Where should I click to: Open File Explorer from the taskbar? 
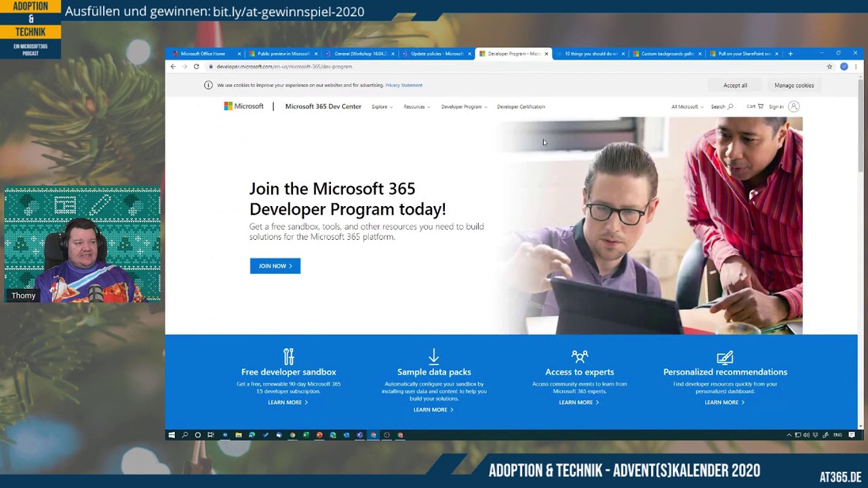[x=239, y=435]
